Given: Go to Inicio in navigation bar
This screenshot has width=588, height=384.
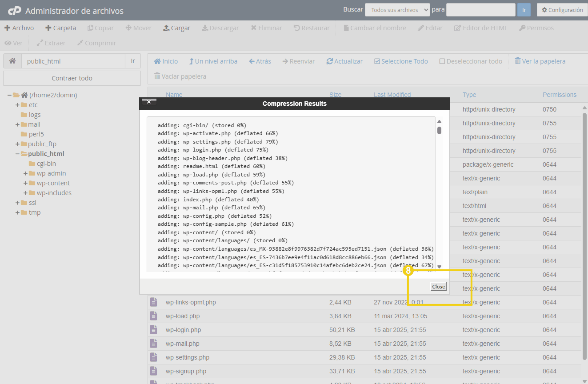Looking at the screenshot, I should click(166, 61).
